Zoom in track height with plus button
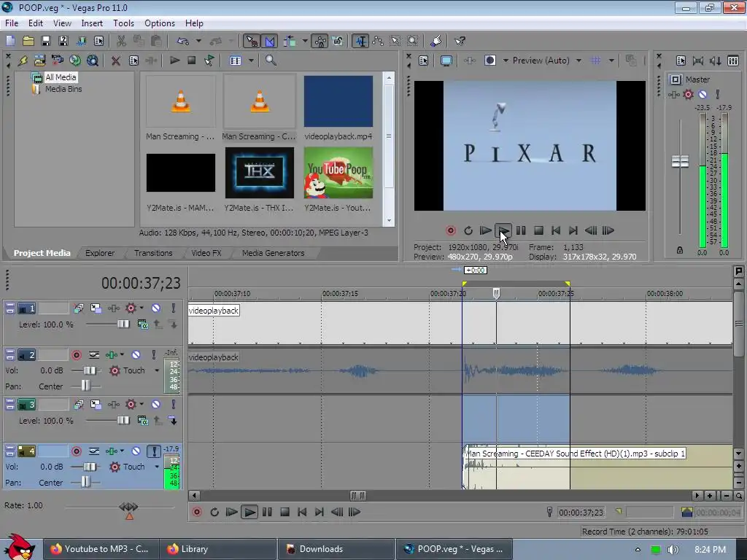Screen dimensions: 747x560 click(739, 466)
